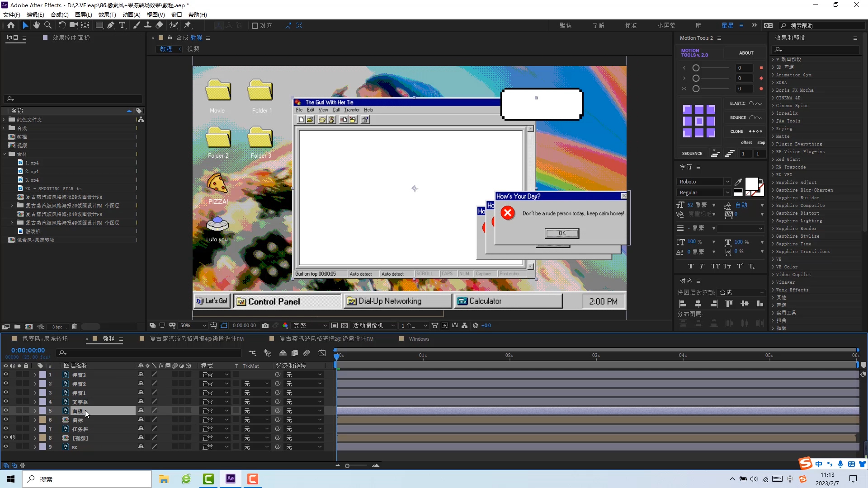Open the 合成(C) menu
Viewport: 868px width, 488px height.
coord(60,14)
